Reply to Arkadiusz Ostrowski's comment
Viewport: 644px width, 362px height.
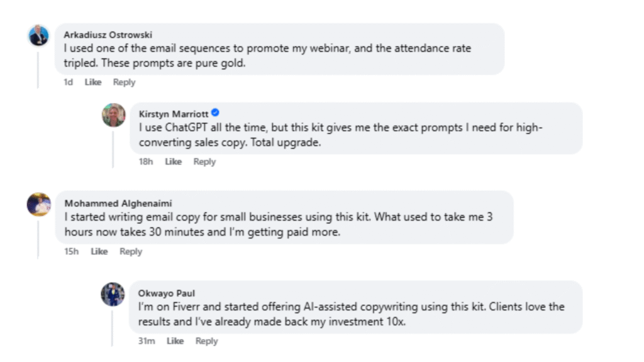pyautogui.click(x=124, y=82)
